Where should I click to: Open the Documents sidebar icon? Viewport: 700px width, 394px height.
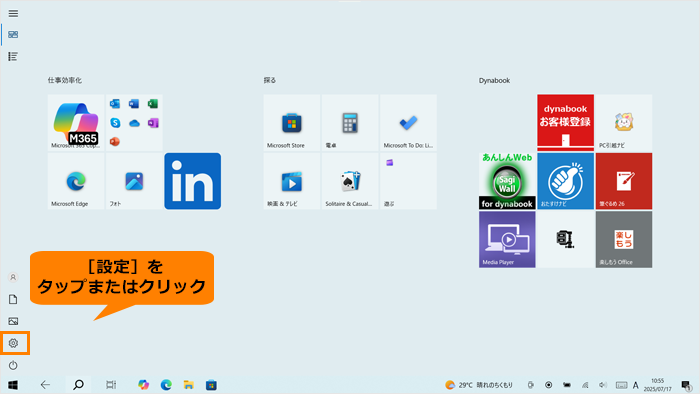(13, 299)
